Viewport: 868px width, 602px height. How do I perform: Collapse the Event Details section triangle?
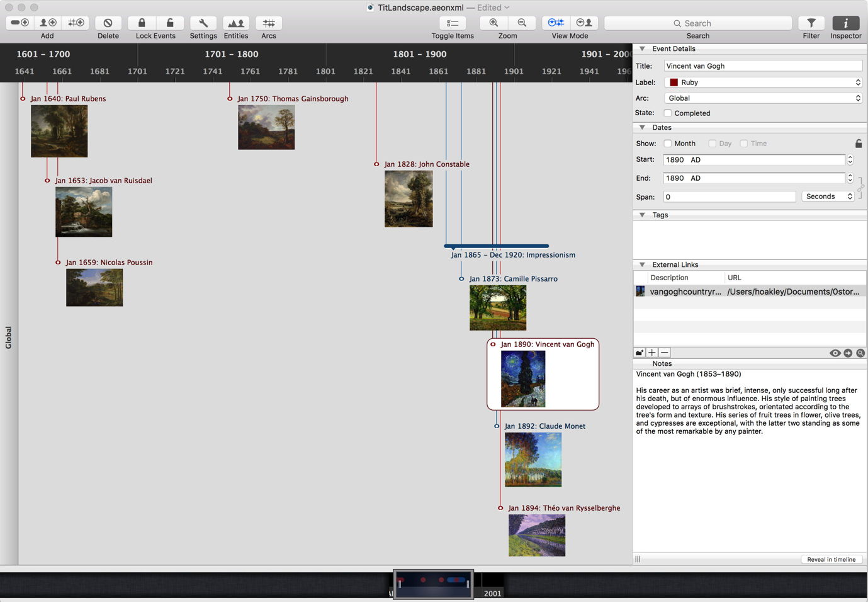(642, 48)
